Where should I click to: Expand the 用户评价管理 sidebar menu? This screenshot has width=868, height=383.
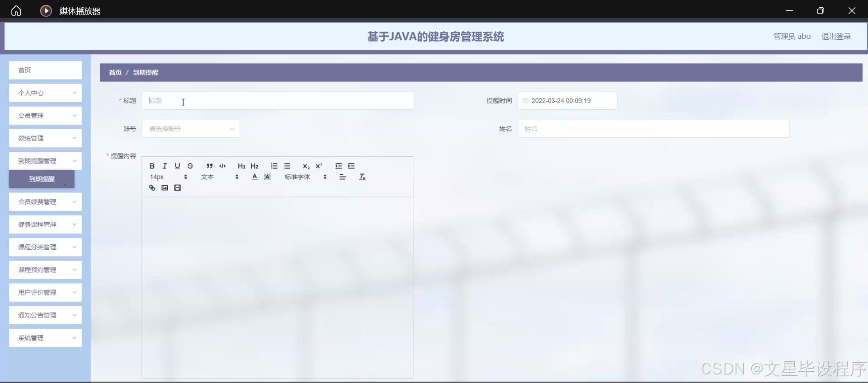45,292
